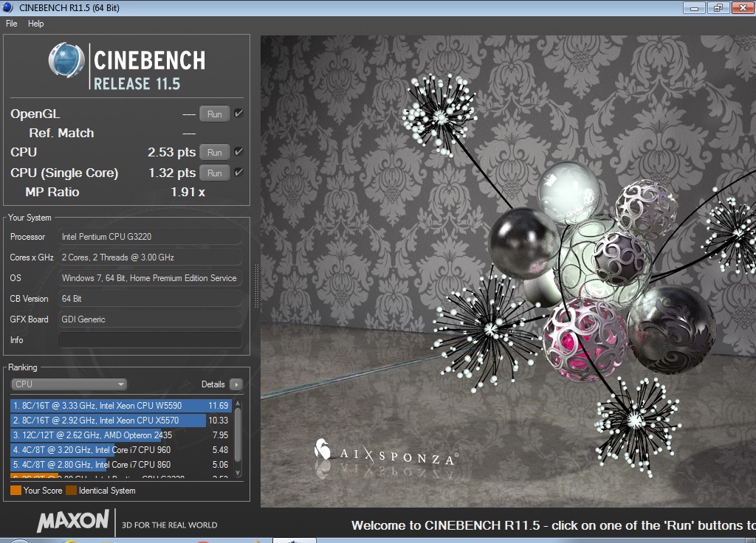Click the MP Ratio value "1.91 x"
The width and height of the screenshot is (756, 543).
pyautogui.click(x=188, y=193)
